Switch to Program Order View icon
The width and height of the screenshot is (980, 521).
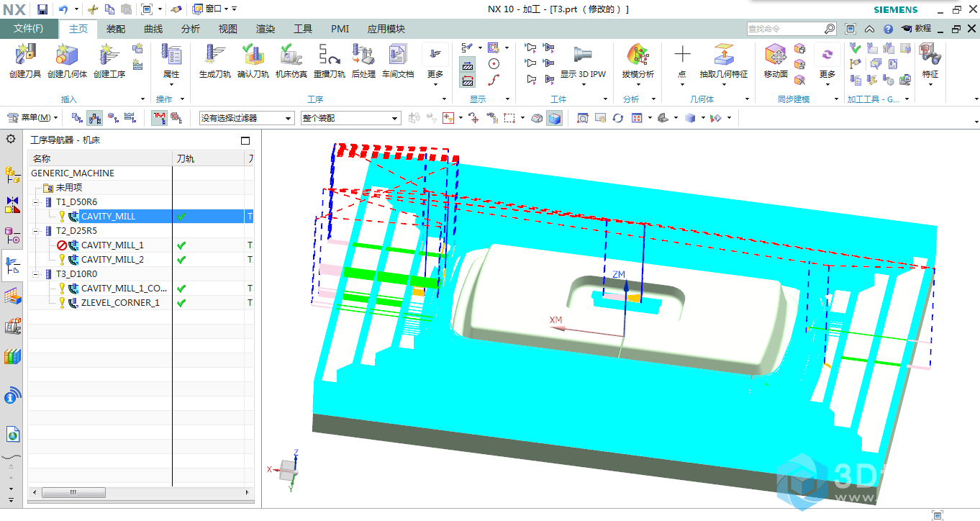click(77, 117)
